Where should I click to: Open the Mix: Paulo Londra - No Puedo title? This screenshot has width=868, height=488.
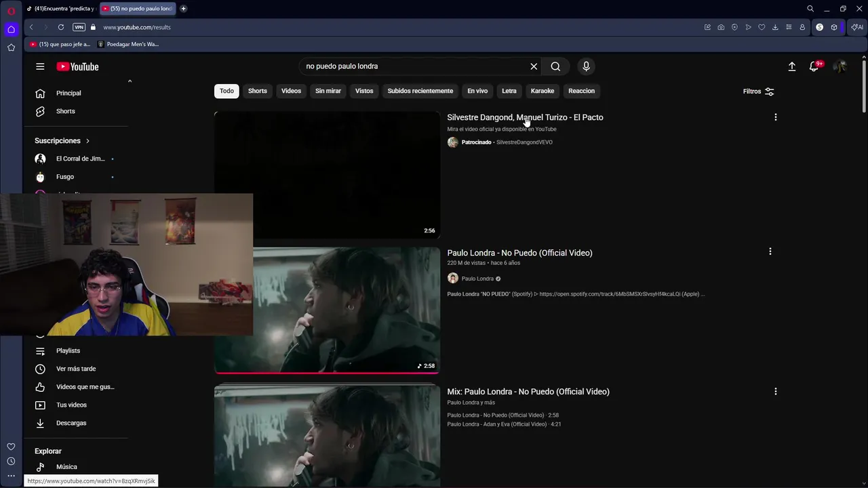point(528,392)
